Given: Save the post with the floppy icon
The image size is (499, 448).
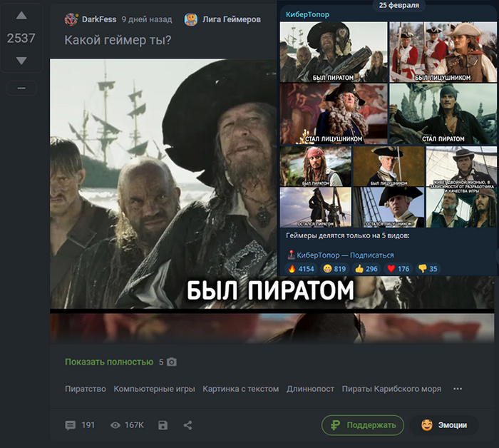Looking at the screenshot, I should click(x=163, y=425).
